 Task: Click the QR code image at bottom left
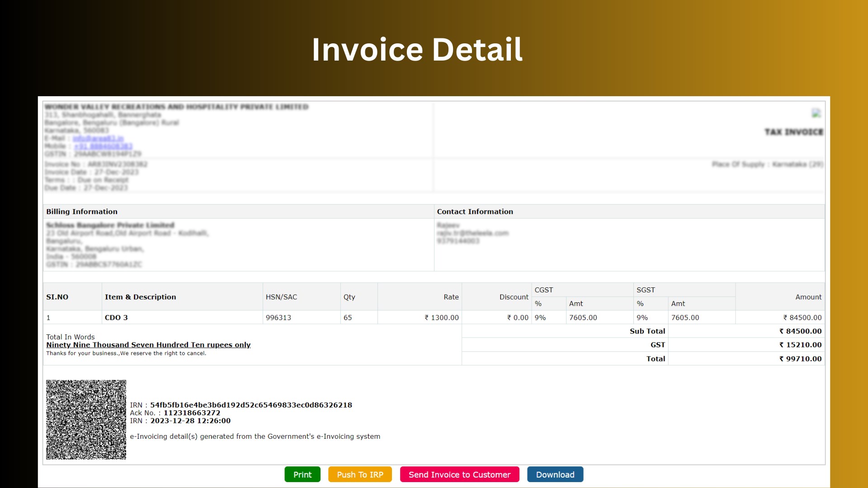pyautogui.click(x=86, y=419)
